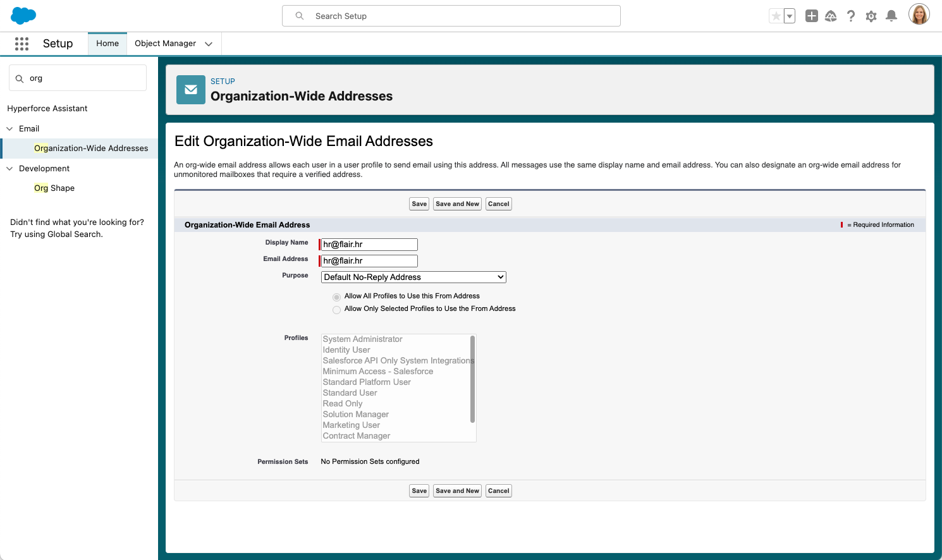
Task: Open the App Launcher grid icon
Action: coord(21,44)
